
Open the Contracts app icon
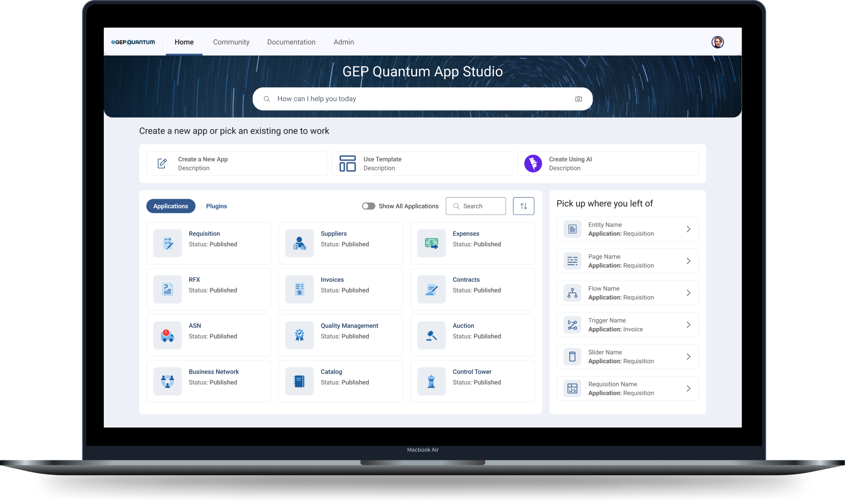(x=431, y=289)
